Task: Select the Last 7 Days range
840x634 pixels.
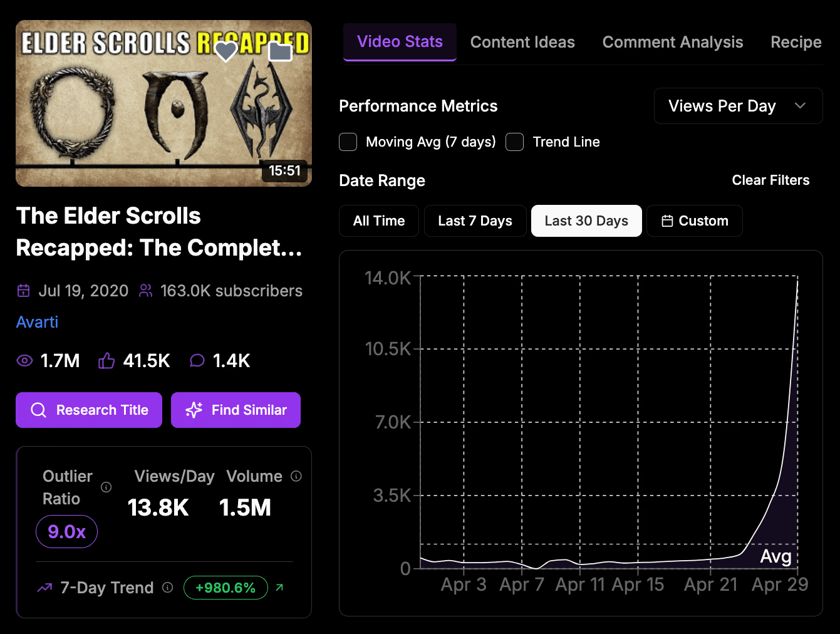Action: pos(475,221)
